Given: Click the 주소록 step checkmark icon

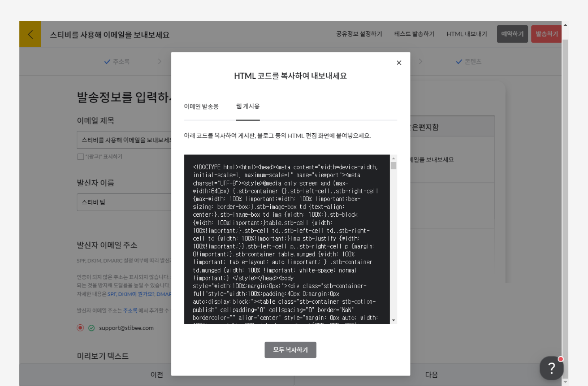Looking at the screenshot, I should click(x=107, y=62).
